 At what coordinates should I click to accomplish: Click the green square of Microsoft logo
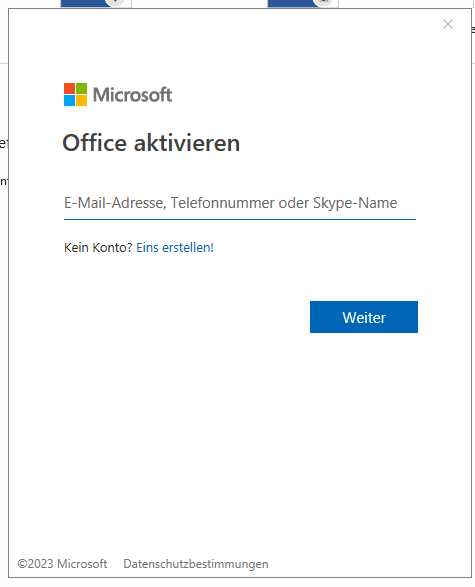click(82, 88)
